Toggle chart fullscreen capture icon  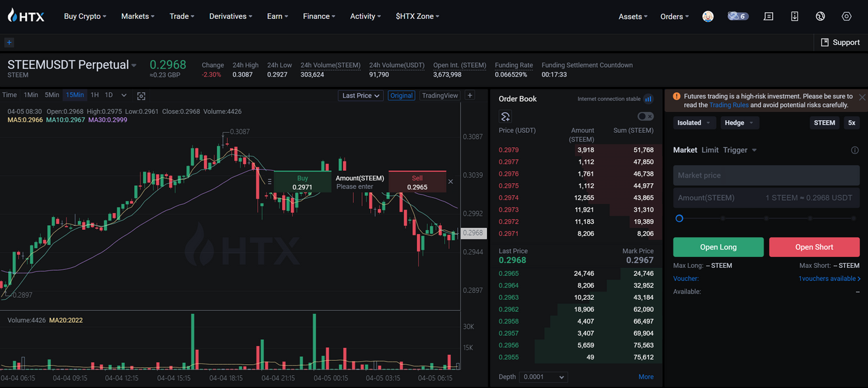(141, 96)
